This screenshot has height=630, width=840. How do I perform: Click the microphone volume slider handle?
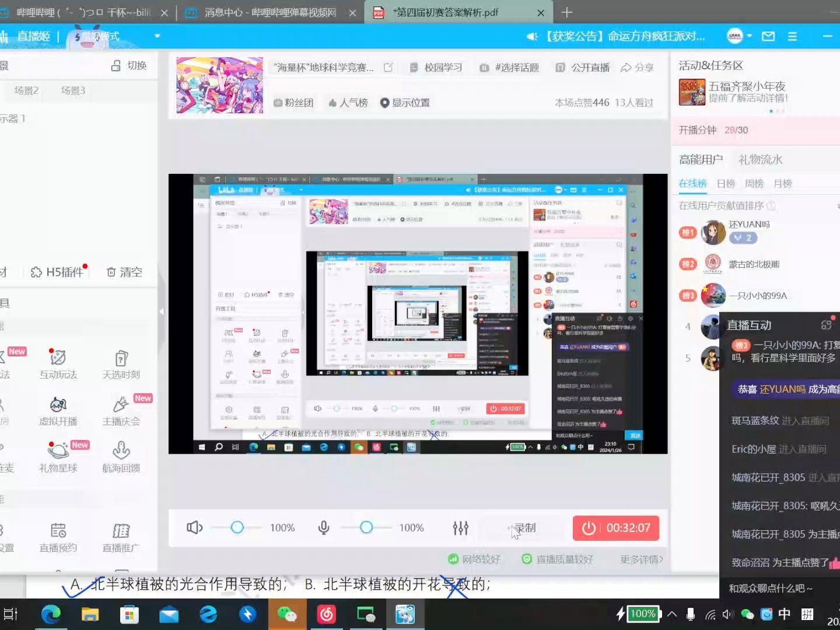[x=366, y=527]
